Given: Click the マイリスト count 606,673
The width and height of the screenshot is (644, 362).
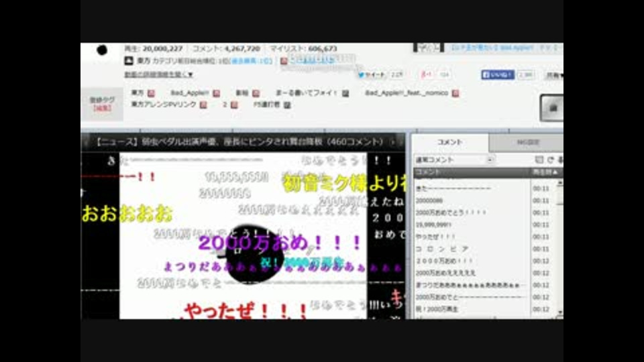Looking at the screenshot, I should pyautogui.click(x=323, y=48).
